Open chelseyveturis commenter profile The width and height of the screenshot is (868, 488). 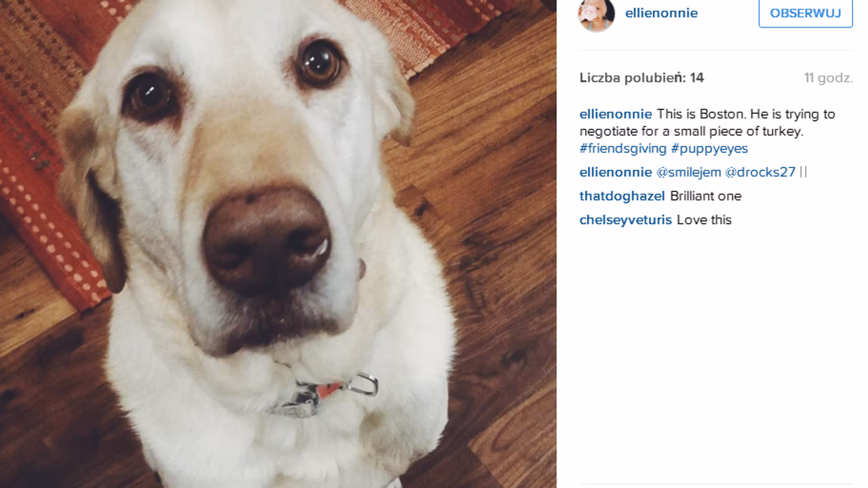(x=626, y=220)
